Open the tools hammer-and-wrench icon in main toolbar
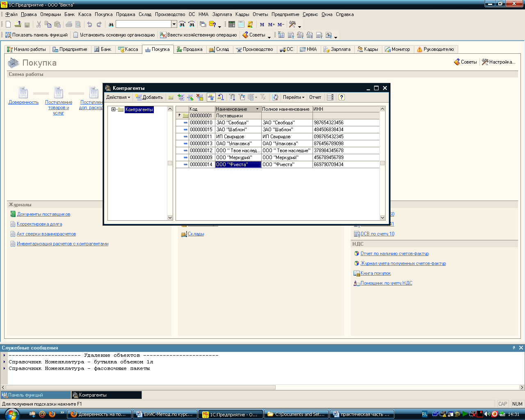Image resolution: width=525 pixels, height=420 pixels. pyautogui.click(x=292, y=25)
